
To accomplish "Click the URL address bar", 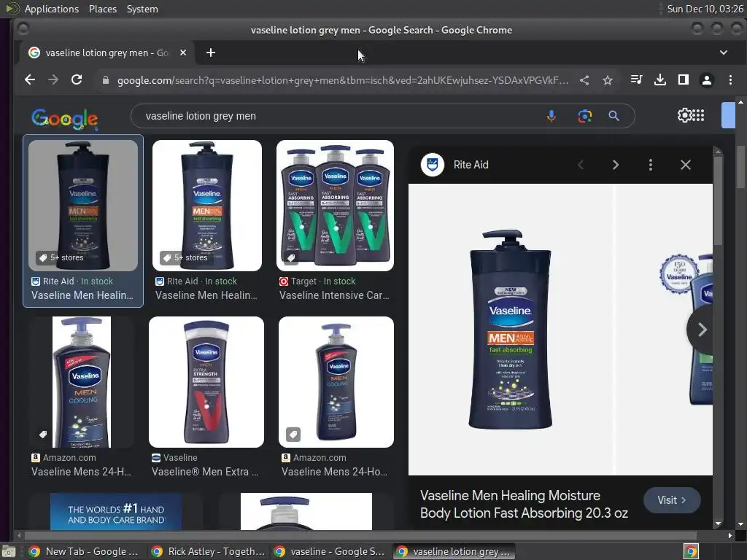I will tap(343, 80).
